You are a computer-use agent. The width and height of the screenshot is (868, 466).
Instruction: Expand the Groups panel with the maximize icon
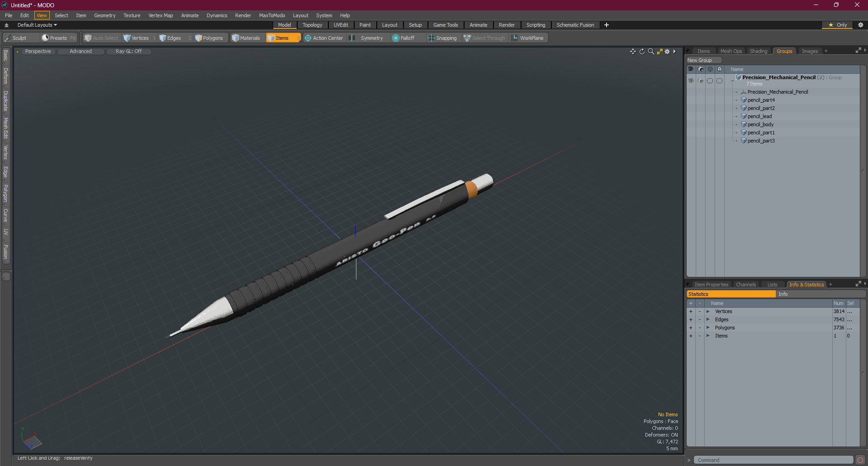pos(858,51)
